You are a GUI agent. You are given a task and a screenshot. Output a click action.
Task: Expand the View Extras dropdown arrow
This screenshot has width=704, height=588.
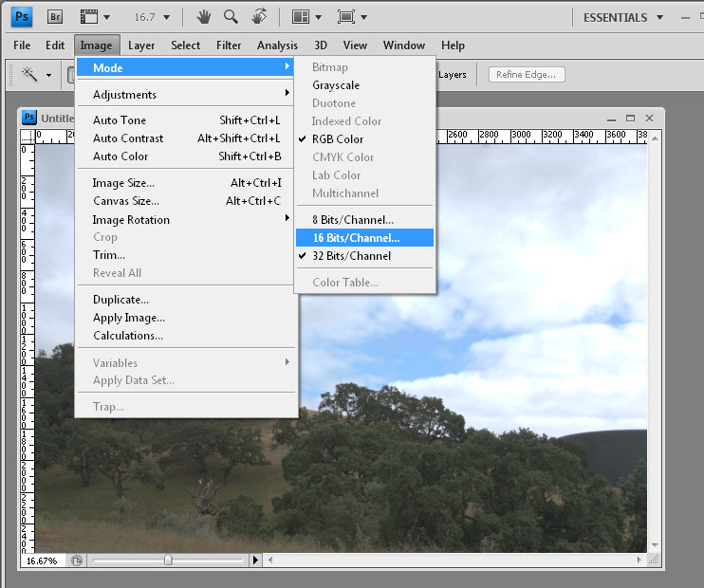point(107,17)
